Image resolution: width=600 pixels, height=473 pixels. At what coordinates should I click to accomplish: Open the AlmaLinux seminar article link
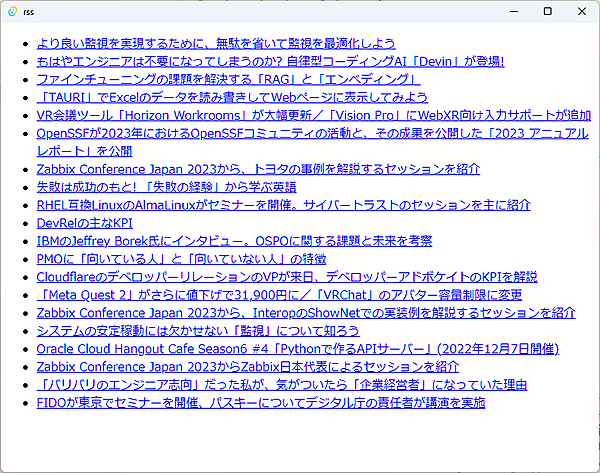pyautogui.click(x=284, y=205)
